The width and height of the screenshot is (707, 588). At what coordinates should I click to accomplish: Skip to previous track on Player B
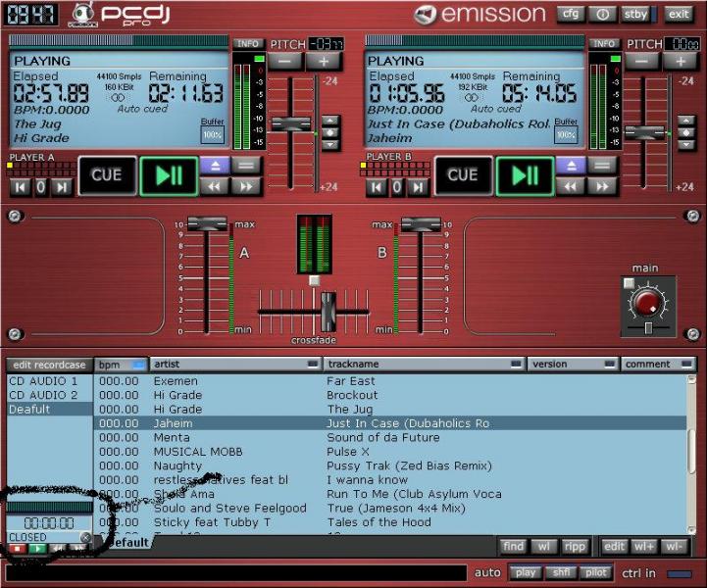[x=377, y=187]
